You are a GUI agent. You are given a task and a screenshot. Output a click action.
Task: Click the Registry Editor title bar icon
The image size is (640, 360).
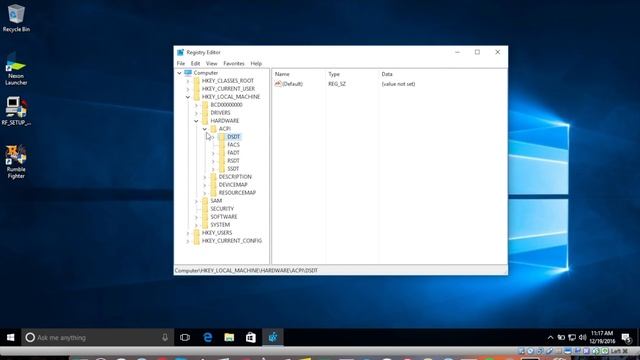point(180,52)
